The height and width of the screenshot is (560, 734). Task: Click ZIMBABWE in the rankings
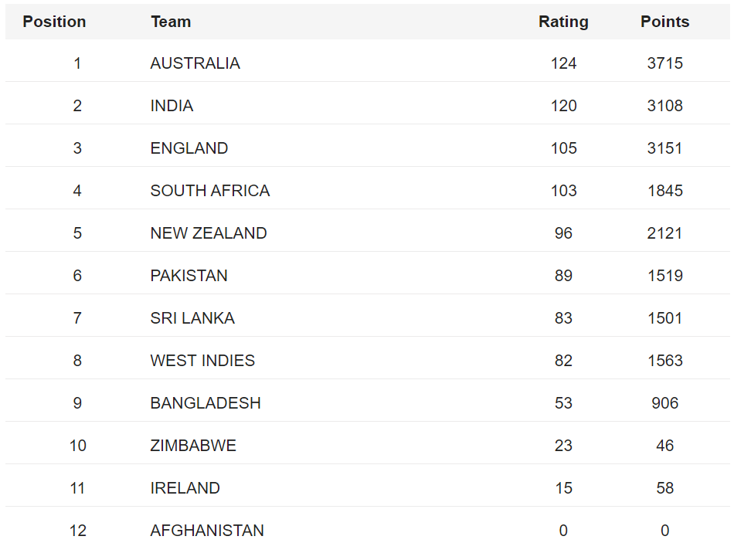[x=193, y=446]
